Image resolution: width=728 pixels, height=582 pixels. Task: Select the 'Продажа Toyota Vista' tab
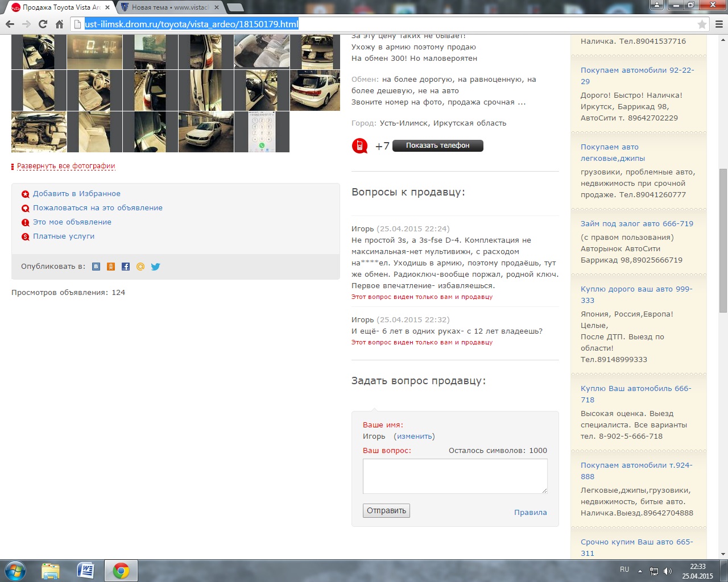(x=61, y=7)
